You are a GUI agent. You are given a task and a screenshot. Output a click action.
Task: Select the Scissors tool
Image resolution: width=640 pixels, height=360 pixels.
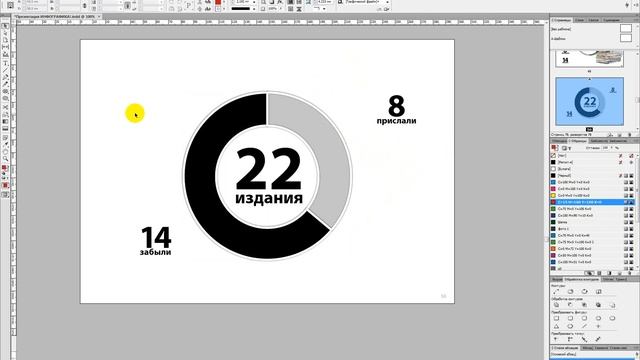[5, 106]
